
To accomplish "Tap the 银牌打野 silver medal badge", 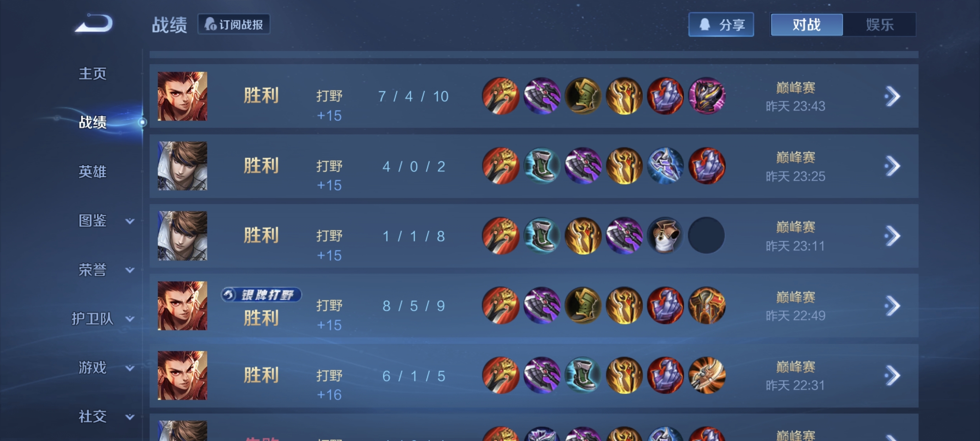I will [261, 294].
